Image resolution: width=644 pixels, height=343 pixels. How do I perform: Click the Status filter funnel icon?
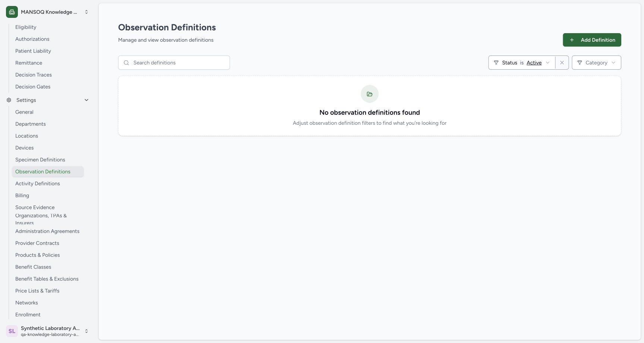click(x=496, y=63)
